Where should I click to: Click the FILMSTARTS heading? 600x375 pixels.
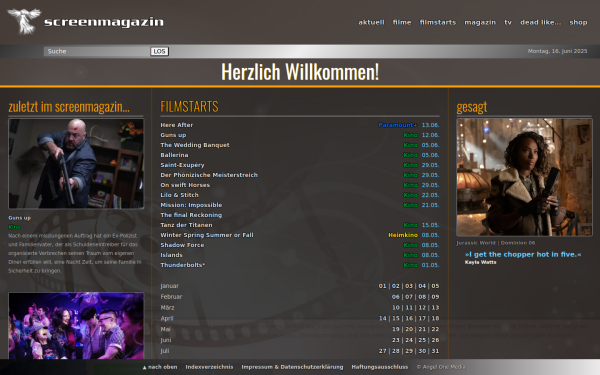click(189, 106)
